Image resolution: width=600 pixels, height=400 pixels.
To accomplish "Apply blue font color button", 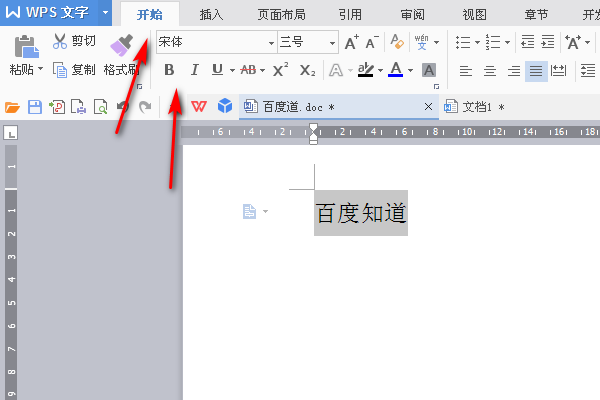I will [x=396, y=70].
